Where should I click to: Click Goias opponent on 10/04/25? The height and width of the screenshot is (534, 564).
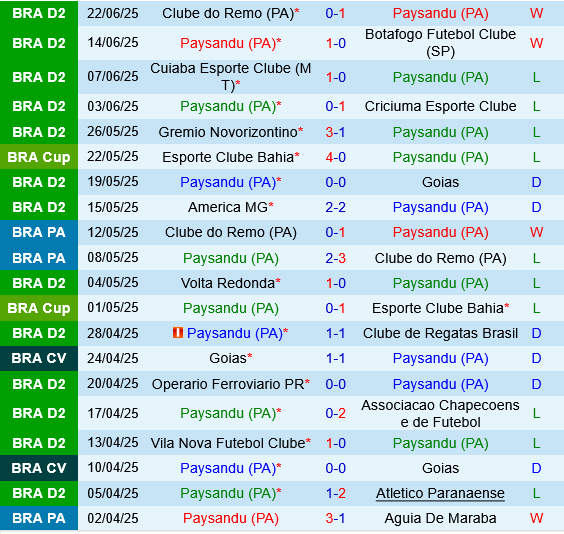tap(440, 468)
